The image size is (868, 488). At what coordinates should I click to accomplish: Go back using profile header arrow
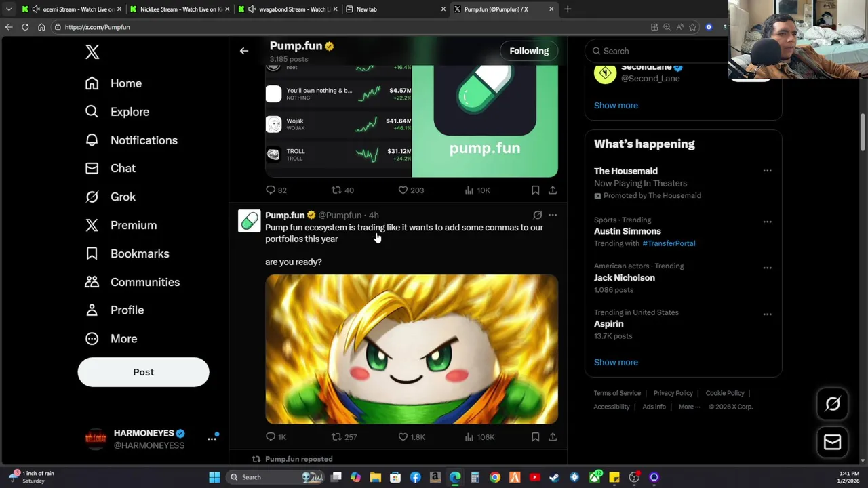[x=244, y=51]
